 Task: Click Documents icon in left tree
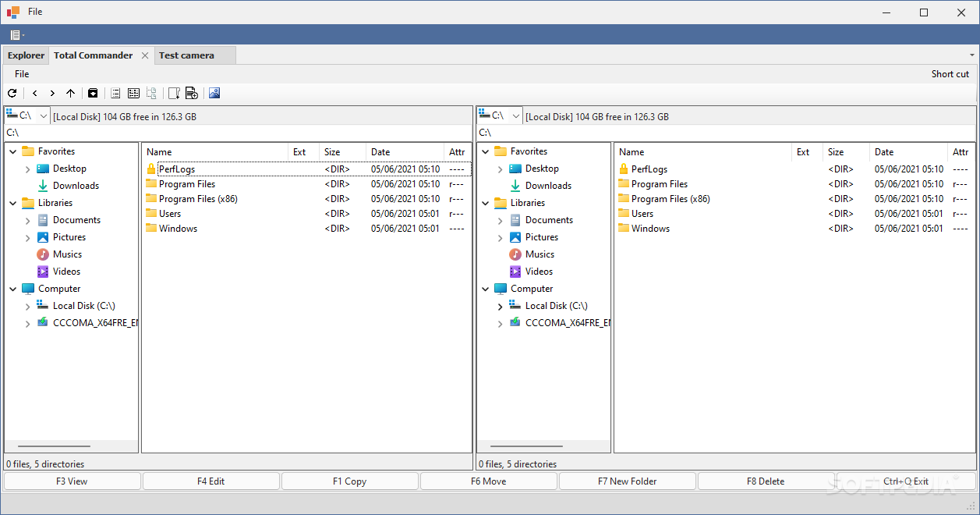pos(43,220)
